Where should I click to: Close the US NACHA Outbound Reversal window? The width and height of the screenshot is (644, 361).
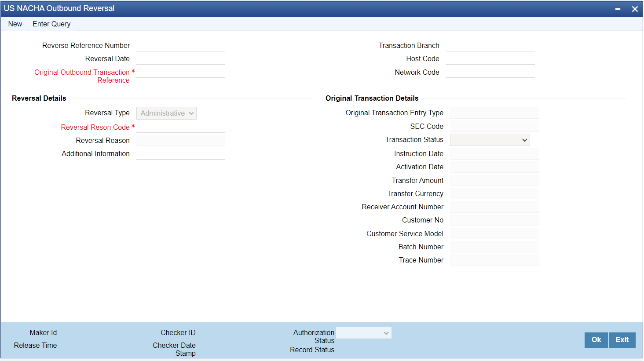point(635,9)
